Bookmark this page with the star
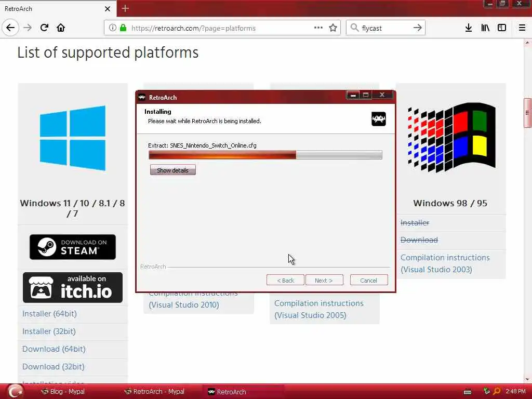 [x=333, y=28]
